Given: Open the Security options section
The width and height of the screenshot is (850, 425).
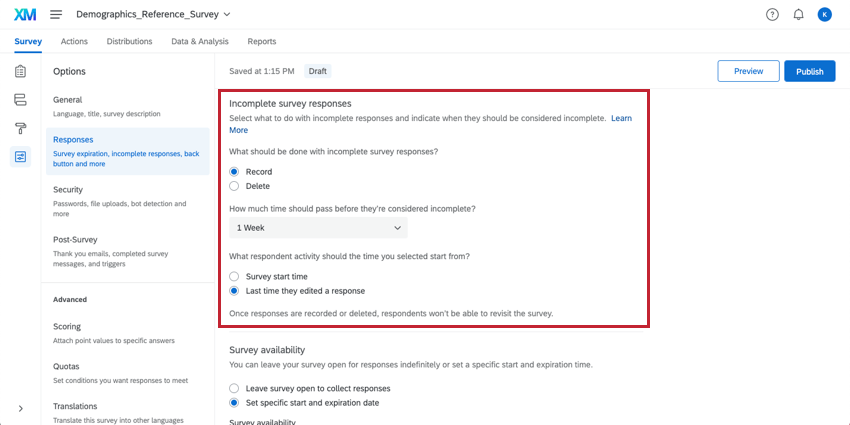Looking at the screenshot, I should [68, 189].
